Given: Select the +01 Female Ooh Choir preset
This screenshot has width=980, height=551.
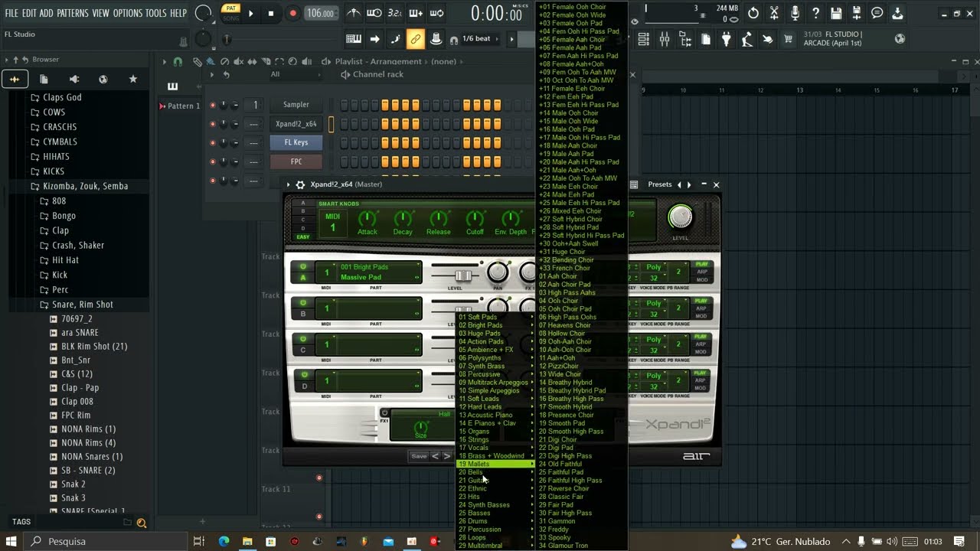Looking at the screenshot, I should point(581,7).
